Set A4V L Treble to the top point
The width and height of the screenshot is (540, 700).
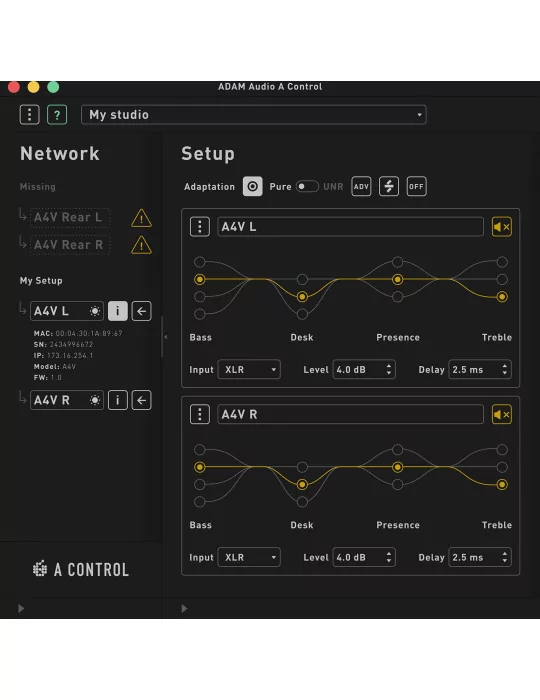coord(502,262)
